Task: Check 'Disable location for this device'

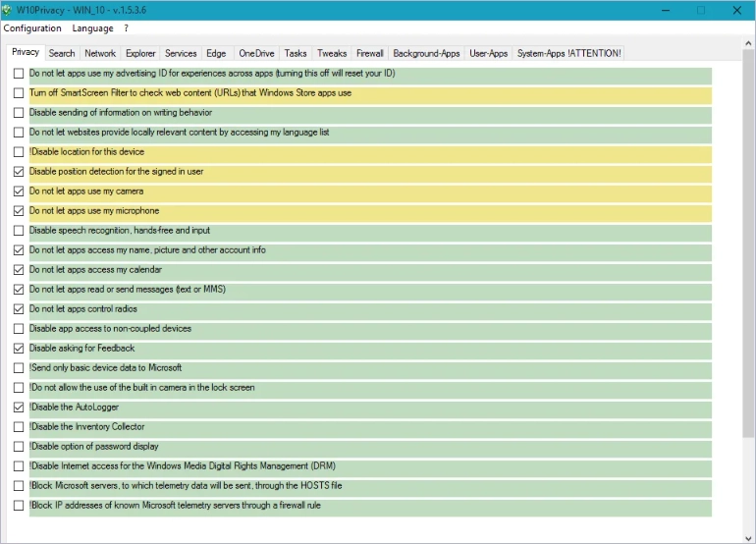Action: click(19, 152)
